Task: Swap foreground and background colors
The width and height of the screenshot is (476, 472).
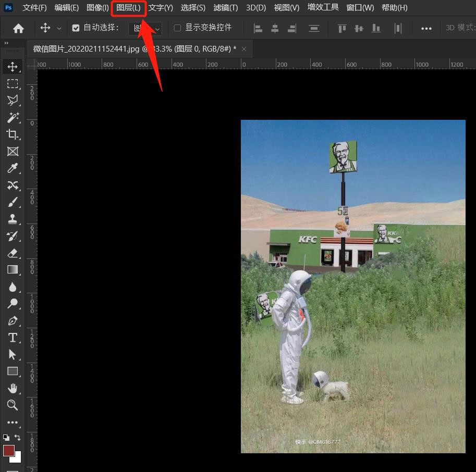Action: [x=18, y=437]
